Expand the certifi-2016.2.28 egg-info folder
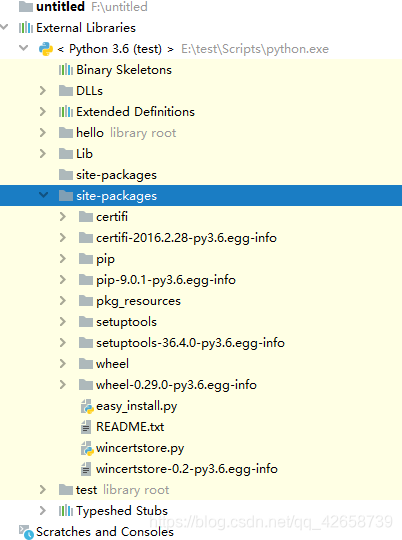 pyautogui.click(x=63, y=238)
